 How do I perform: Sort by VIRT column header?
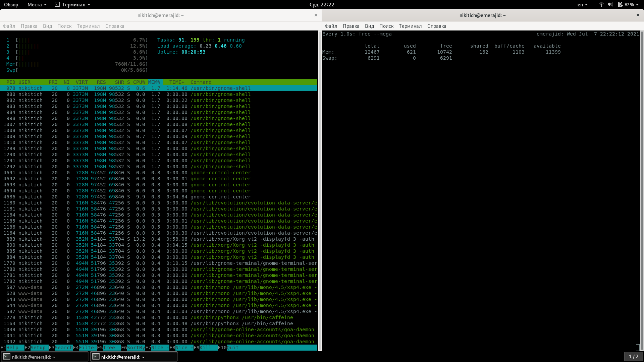(x=82, y=82)
